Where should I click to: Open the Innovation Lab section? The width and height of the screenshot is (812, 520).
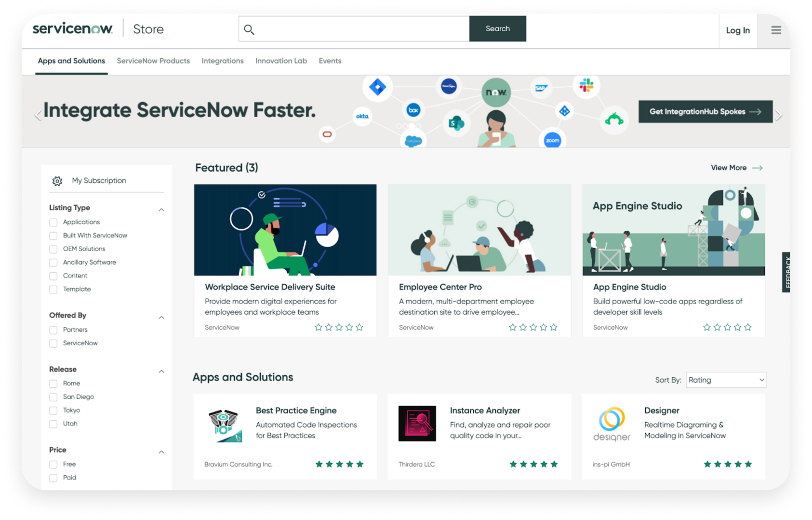281,61
